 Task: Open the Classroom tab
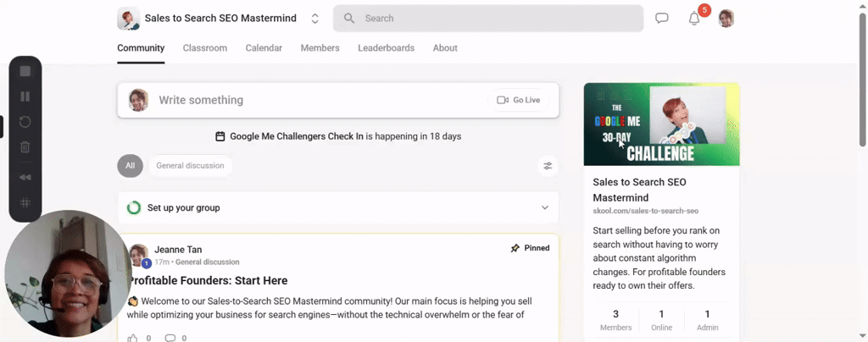[x=205, y=48]
